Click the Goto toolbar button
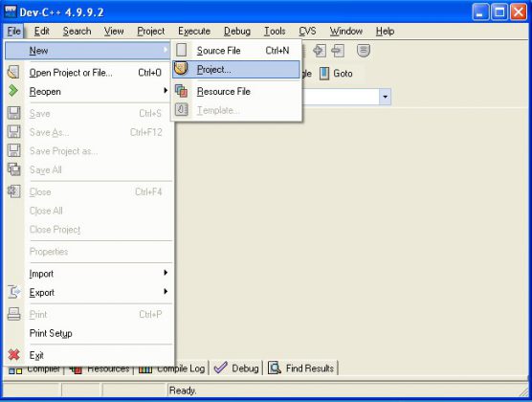Viewport: 532px width, 402px height. [336, 74]
